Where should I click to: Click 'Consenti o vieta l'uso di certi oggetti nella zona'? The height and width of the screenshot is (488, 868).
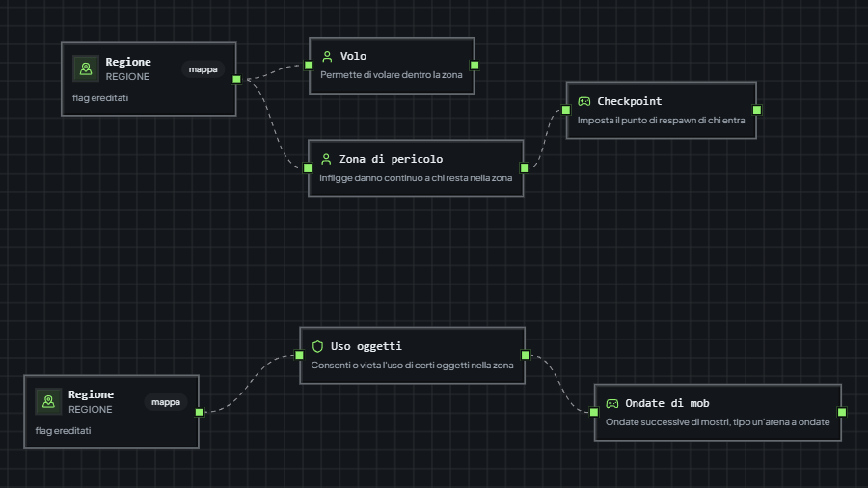[x=413, y=366]
